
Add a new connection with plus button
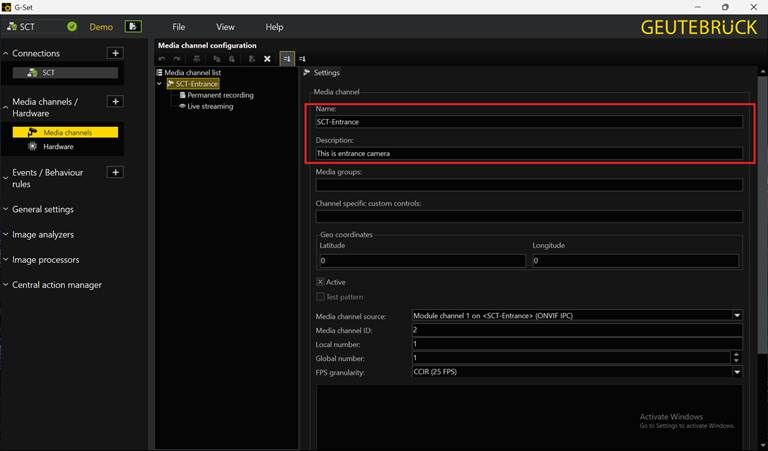pos(115,53)
